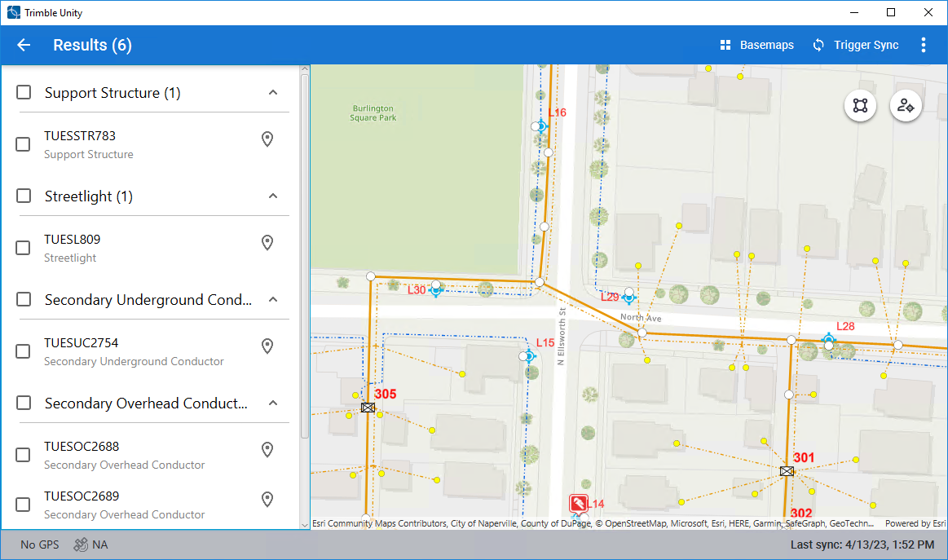Select the Streetlight group checkbox

[x=24, y=196]
